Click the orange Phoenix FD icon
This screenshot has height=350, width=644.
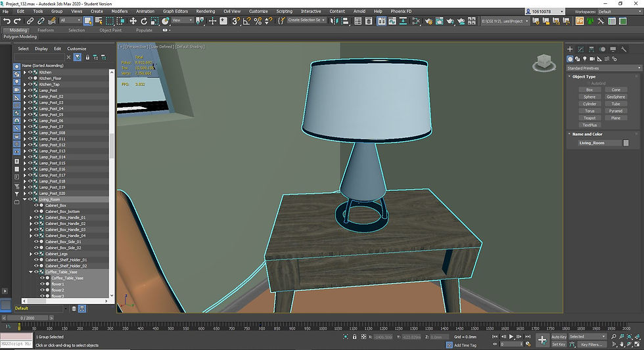tap(580, 20)
